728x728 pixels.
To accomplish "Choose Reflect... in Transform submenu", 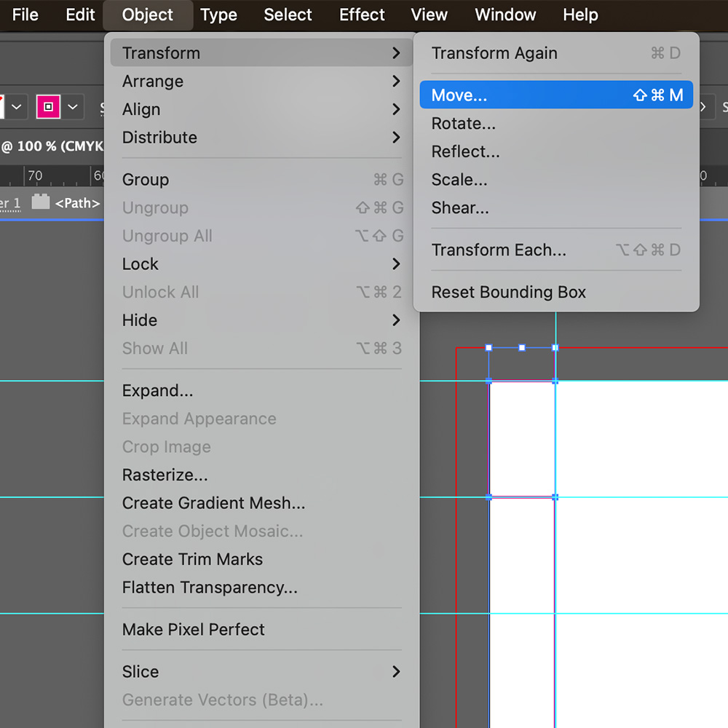I will (x=556, y=151).
